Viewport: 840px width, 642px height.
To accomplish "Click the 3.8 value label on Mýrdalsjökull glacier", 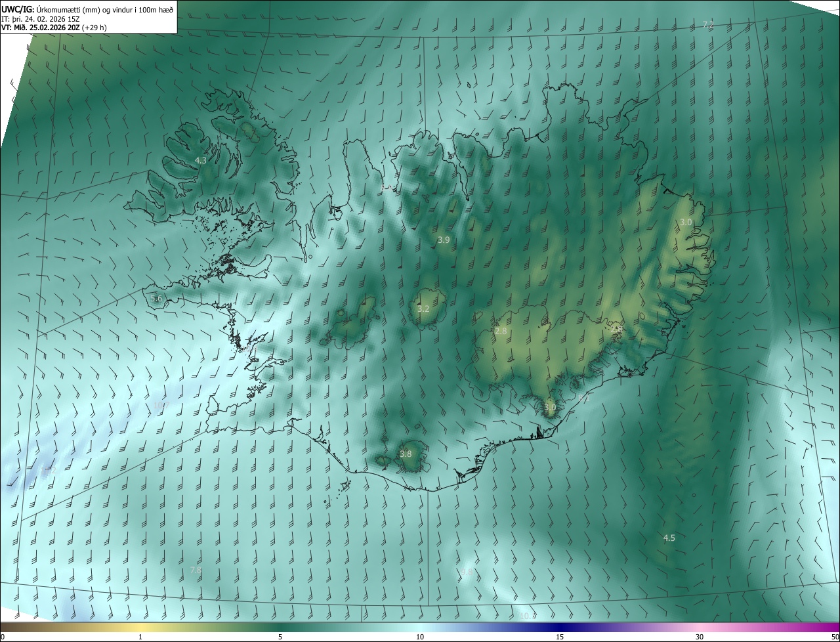I will [406, 454].
